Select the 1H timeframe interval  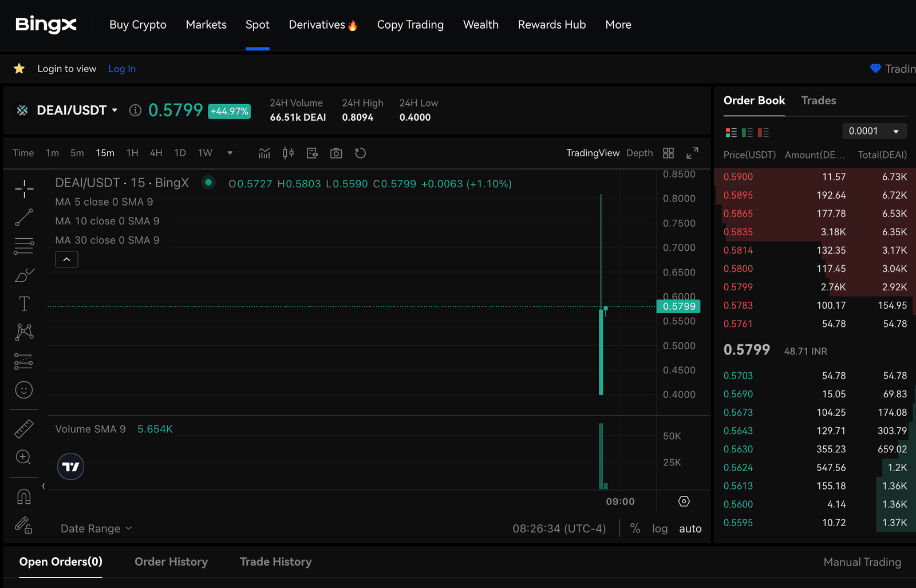tap(132, 153)
